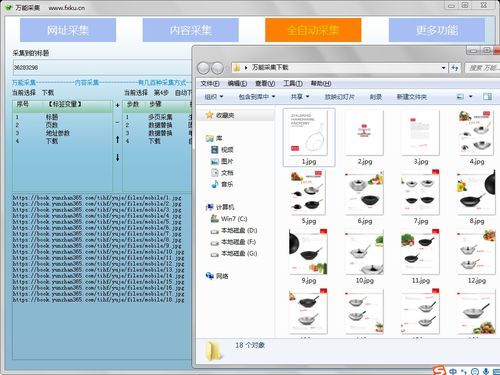Viewport: 500px width, 375px height.
Task: Open the 编辑(E) menu
Action: click(237, 83)
